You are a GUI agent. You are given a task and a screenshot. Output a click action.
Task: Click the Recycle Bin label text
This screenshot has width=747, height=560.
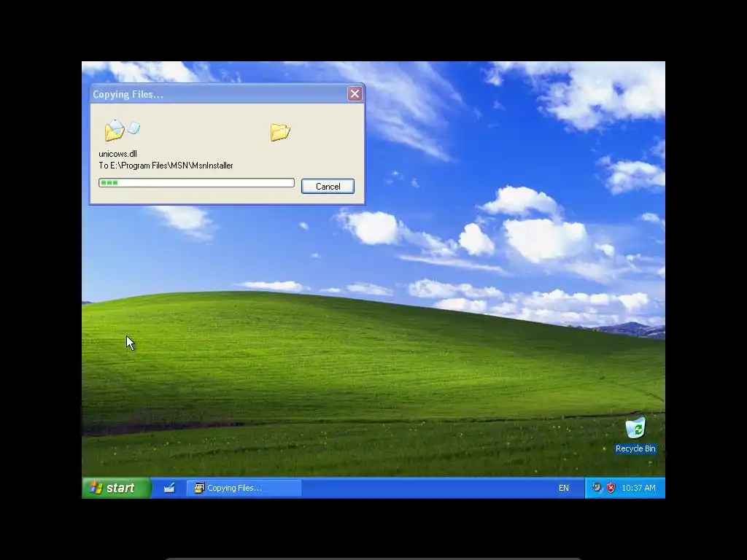635,448
